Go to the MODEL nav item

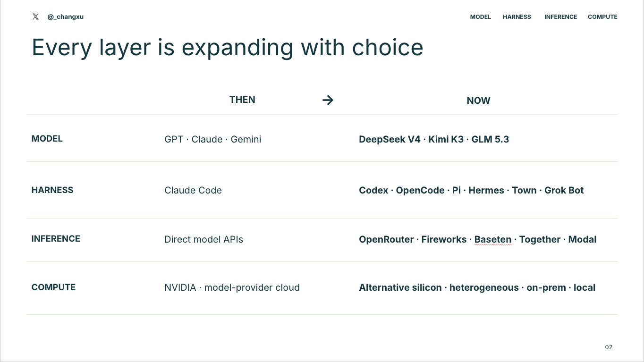tap(481, 17)
